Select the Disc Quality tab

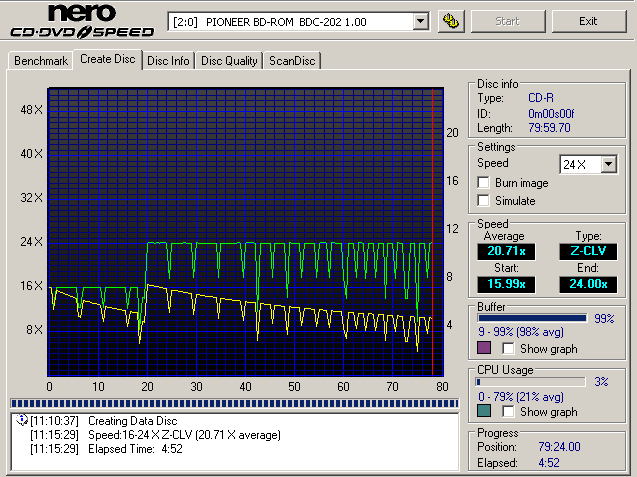(229, 60)
